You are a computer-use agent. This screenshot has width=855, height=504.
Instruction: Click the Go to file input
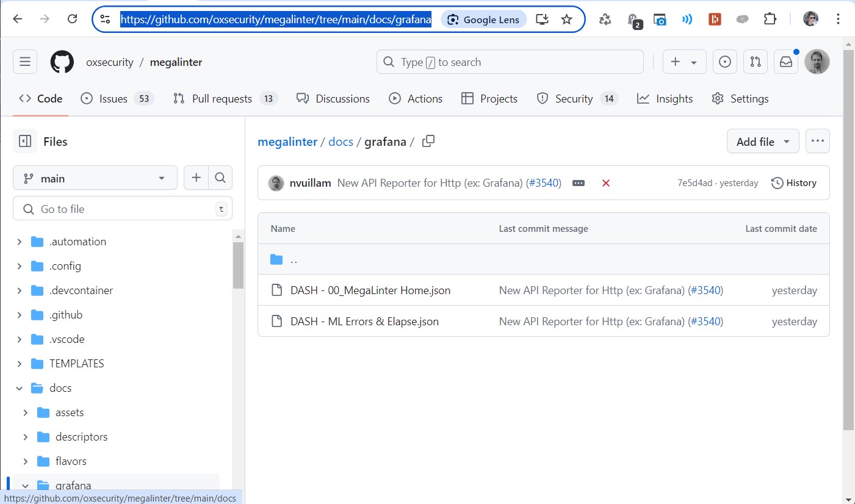click(122, 209)
